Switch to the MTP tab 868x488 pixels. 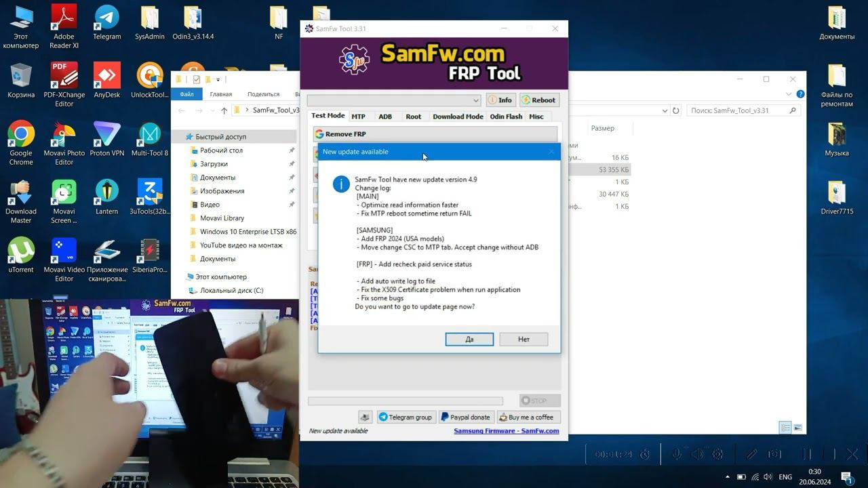pos(358,117)
